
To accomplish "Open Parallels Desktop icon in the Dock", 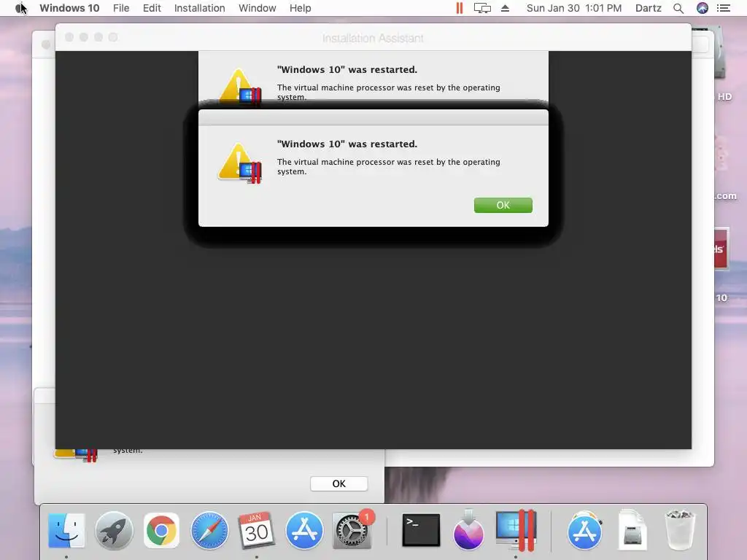I will click(516, 530).
